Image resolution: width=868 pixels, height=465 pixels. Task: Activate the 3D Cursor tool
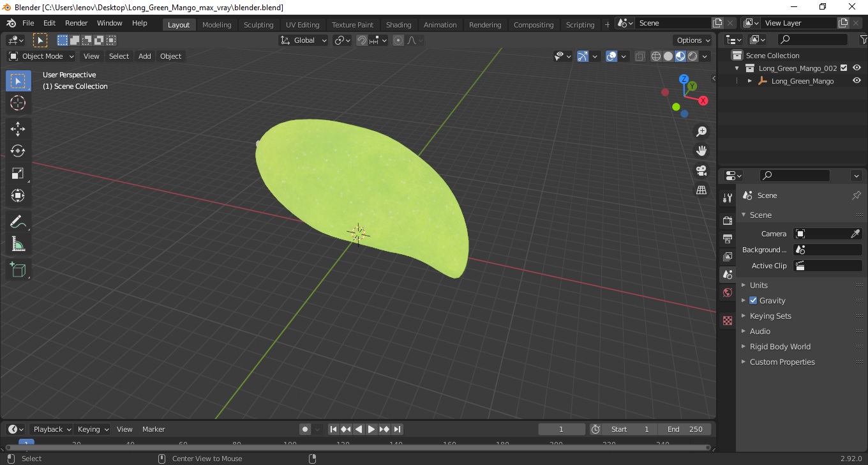pos(18,103)
